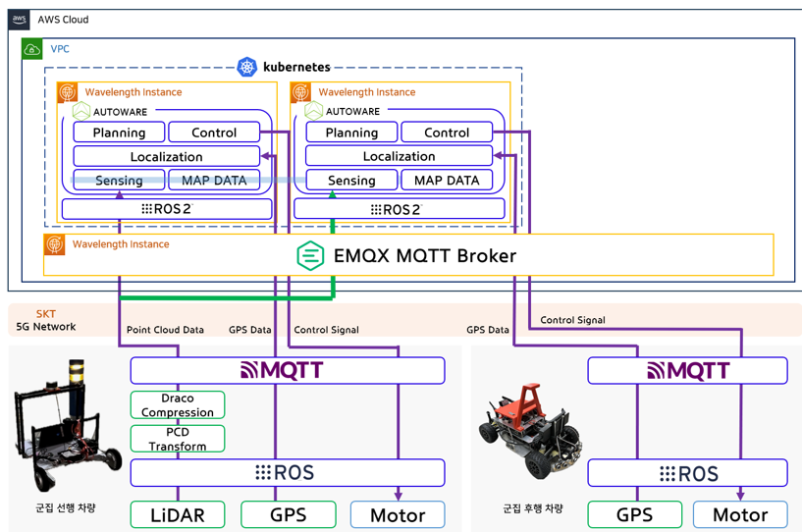Click the Autoware logo in the left instance

pos(81,111)
